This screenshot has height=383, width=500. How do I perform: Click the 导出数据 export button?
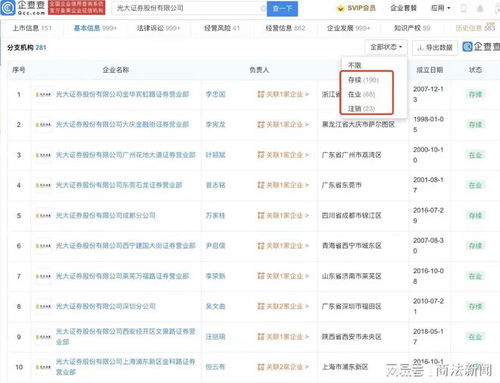[435, 48]
